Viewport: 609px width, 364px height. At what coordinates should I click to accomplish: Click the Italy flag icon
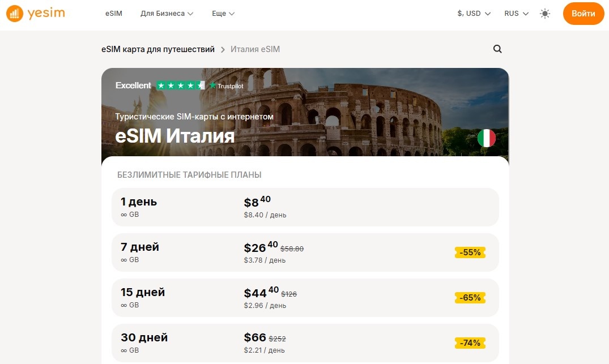[x=486, y=138]
